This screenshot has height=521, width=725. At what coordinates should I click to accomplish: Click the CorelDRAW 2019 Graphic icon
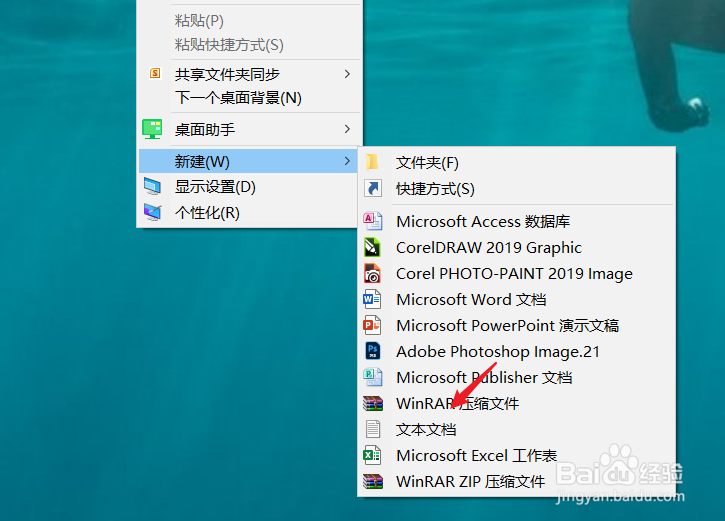(372, 247)
